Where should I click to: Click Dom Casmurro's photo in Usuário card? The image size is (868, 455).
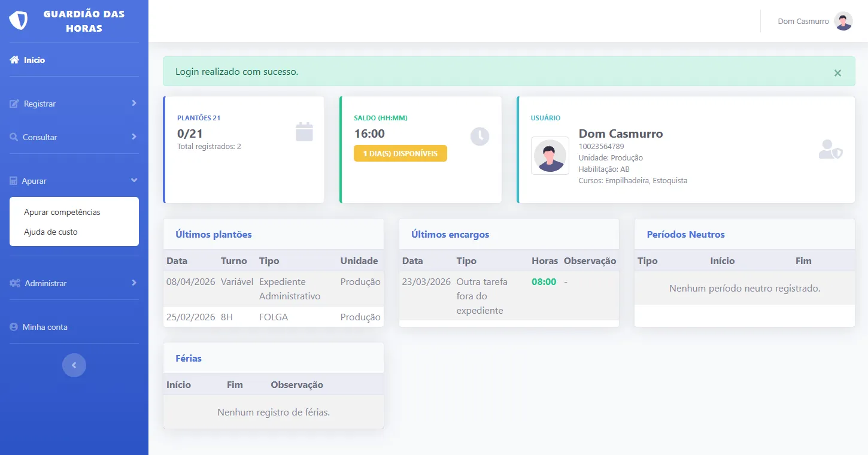550,156
